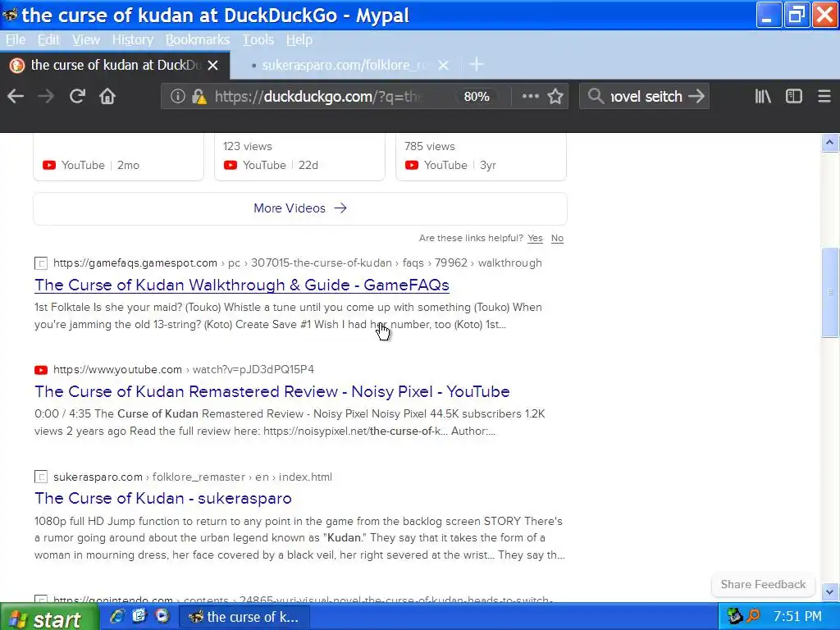Click the gamefaqs.gamespot.com result URL
This screenshot has width=840, height=630.
(297, 263)
